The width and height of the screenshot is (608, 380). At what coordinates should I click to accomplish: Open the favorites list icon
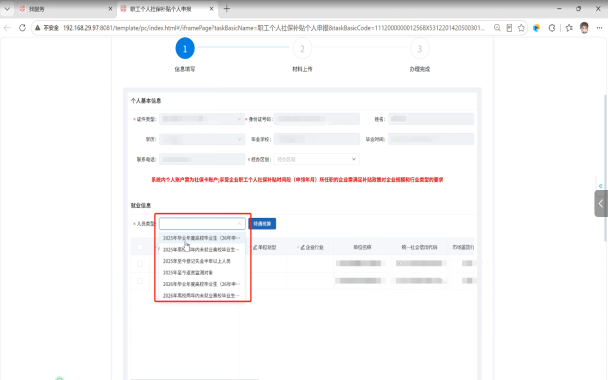[569, 28]
